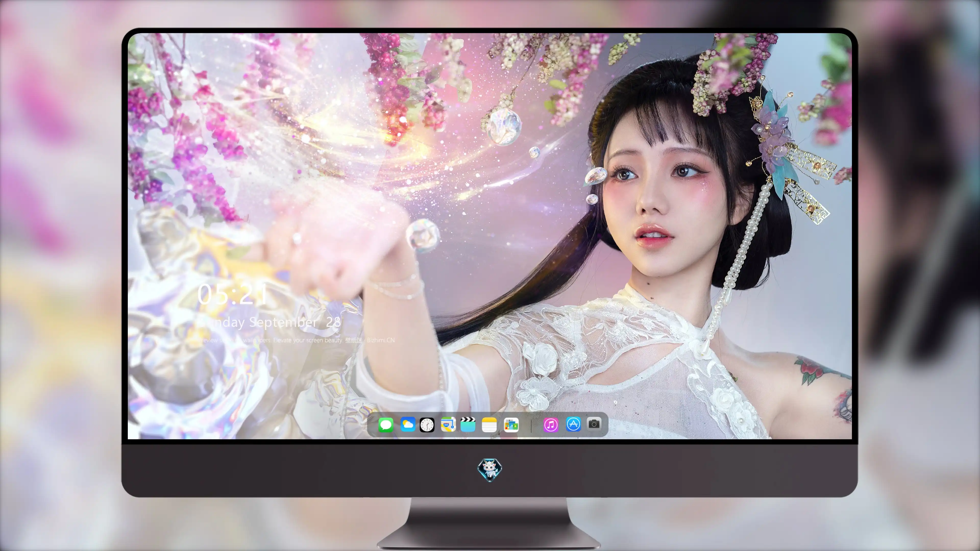This screenshot has width=980, height=551.
Task: Click the 05:21 clock text
Action: [232, 294]
